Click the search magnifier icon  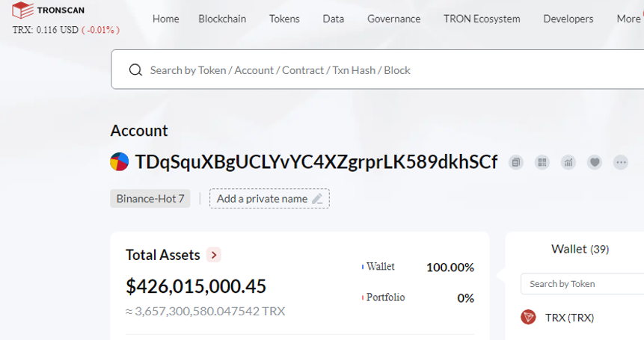135,70
